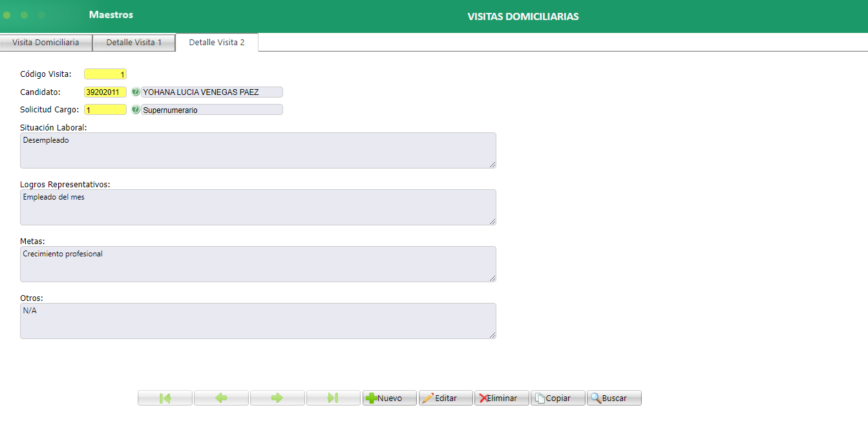The height and width of the screenshot is (423, 868).
Task: Click the Solicitud Cargo label
Action: (x=50, y=110)
